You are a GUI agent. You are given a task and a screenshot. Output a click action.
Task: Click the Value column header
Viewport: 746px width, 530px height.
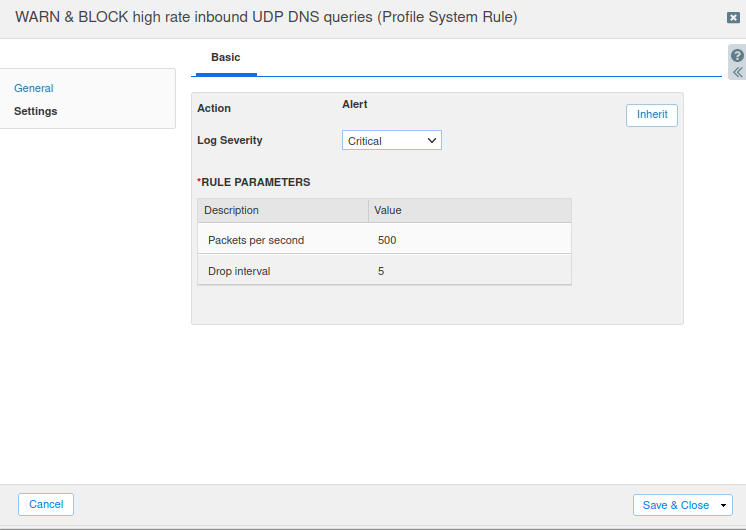388,210
